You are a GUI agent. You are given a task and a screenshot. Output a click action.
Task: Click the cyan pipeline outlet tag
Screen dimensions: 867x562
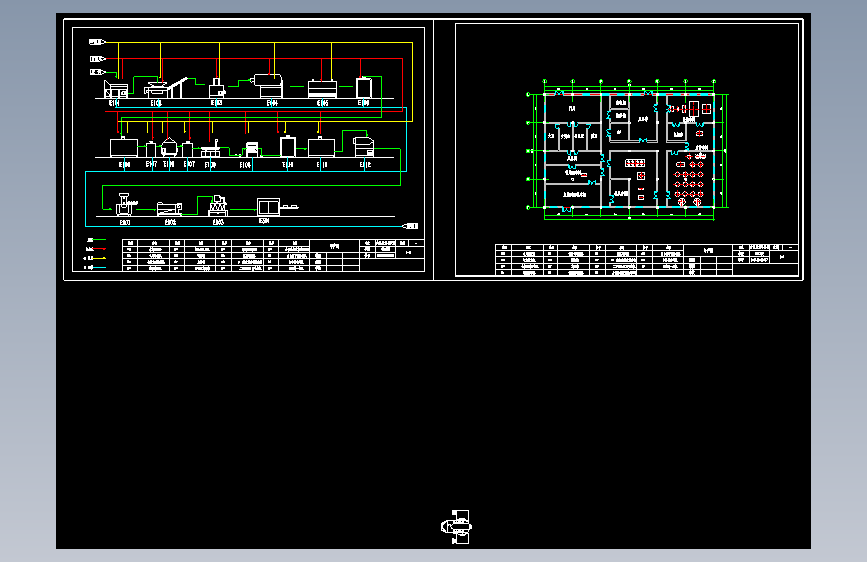[x=410, y=226]
